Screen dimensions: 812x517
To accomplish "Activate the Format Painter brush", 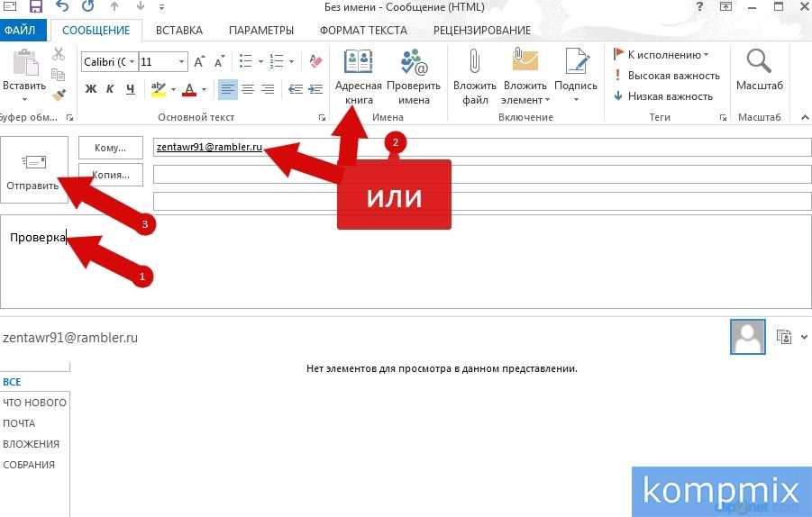I will [58, 95].
